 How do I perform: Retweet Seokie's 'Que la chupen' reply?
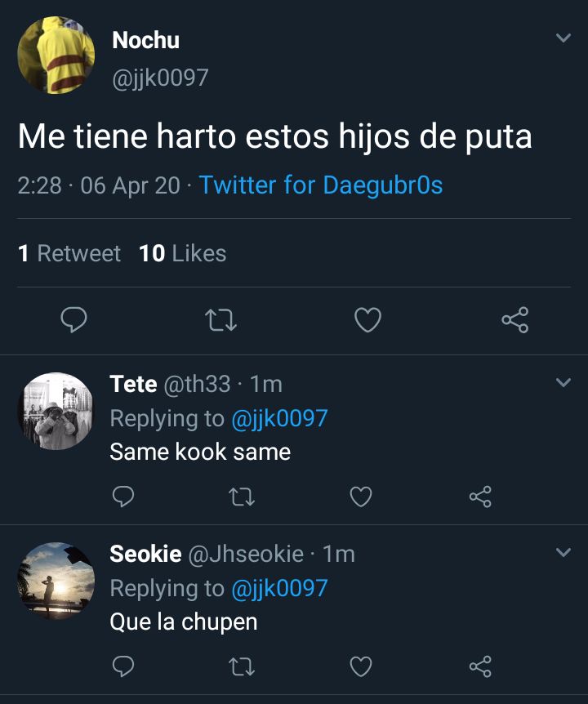tap(242, 666)
